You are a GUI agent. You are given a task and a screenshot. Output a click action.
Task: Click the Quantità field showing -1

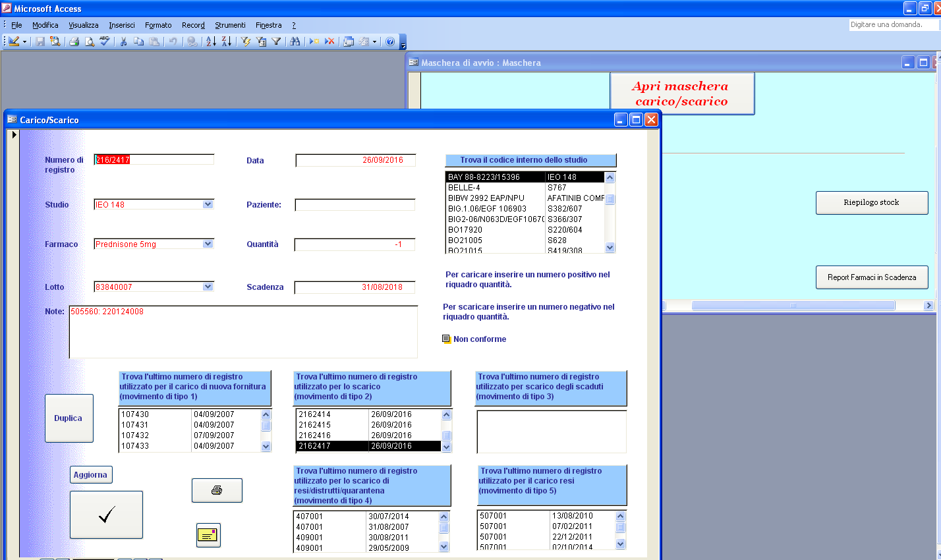click(355, 244)
